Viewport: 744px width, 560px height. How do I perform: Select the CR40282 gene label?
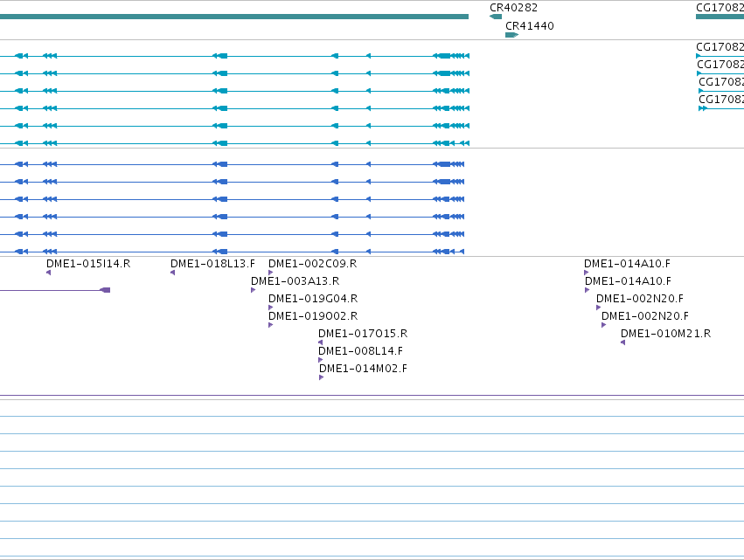[x=513, y=8]
